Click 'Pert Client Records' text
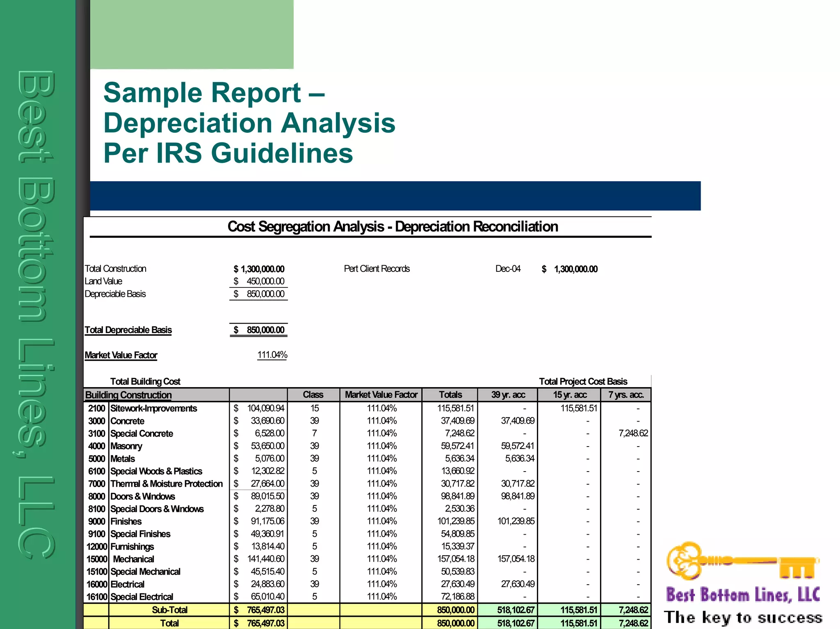Image resolution: width=840 pixels, height=629 pixels. pyautogui.click(x=377, y=269)
